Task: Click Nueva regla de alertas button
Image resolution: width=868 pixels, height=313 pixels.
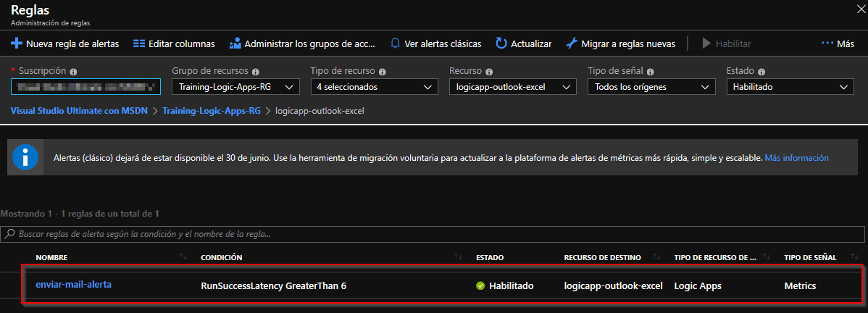Action: tap(65, 43)
